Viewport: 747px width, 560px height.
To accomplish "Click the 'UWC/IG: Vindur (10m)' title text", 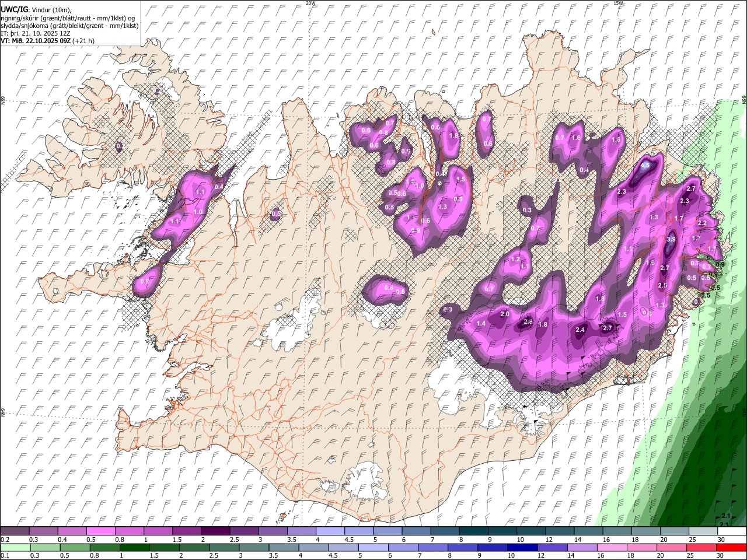I will pos(36,10).
